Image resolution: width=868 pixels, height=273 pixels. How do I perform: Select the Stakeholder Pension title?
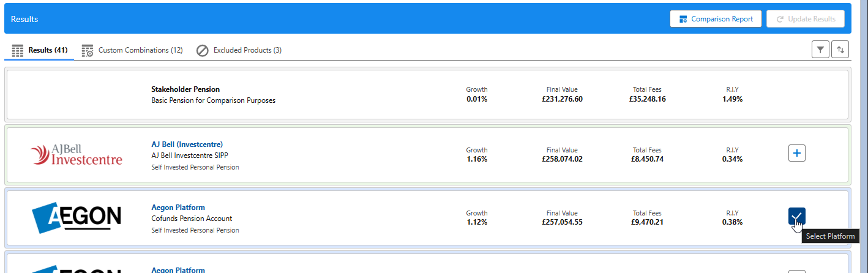185,89
